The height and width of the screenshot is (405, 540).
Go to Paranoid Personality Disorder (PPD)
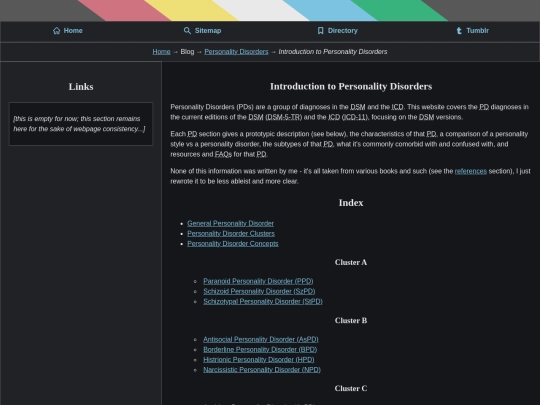[258, 281]
